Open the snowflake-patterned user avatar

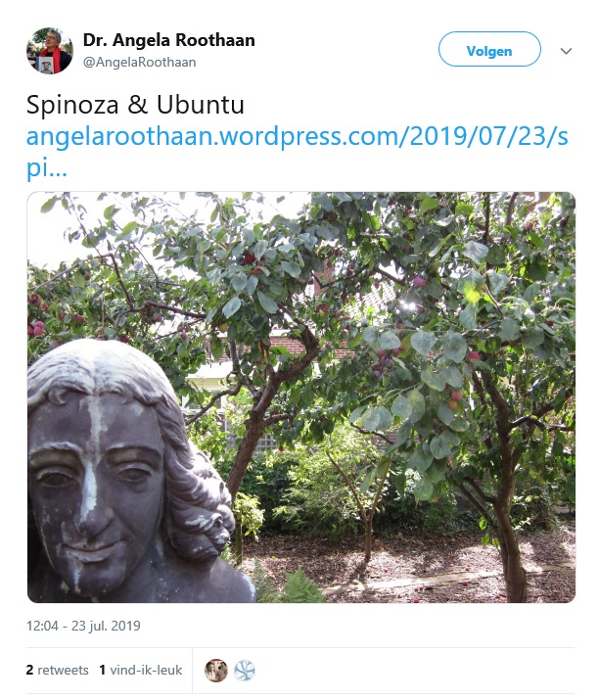pyautogui.click(x=245, y=671)
